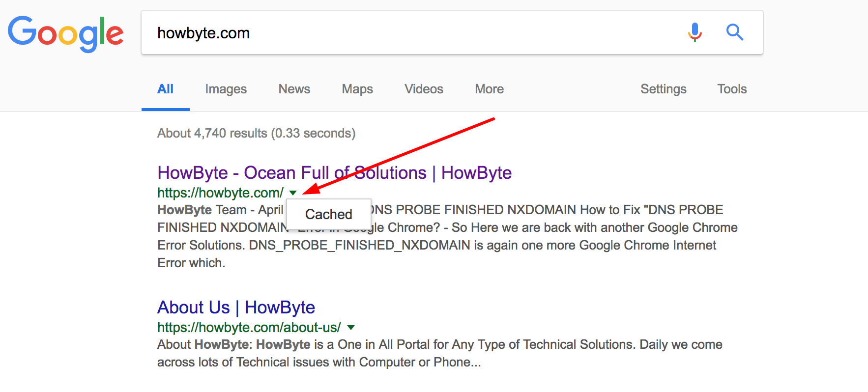The height and width of the screenshot is (392, 868).
Task: Select Cached from the result options menu
Action: tap(328, 214)
